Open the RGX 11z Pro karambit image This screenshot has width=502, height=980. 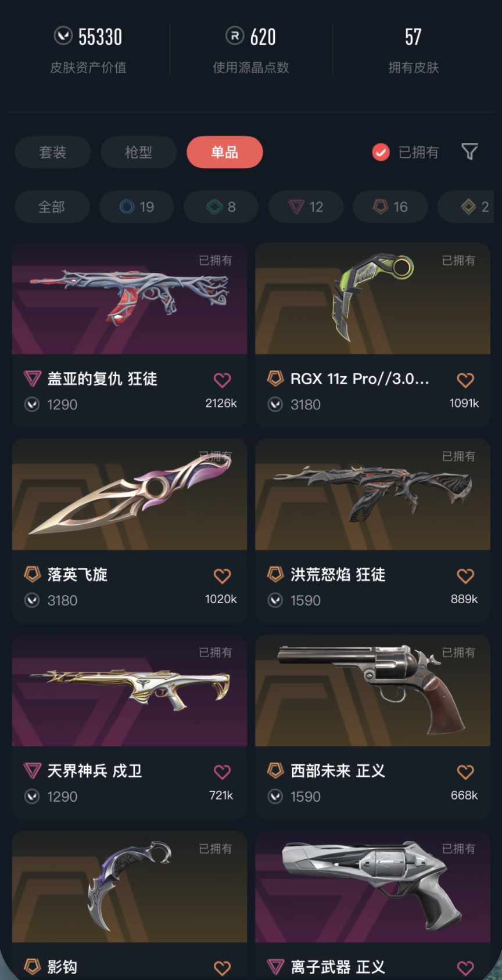[x=372, y=298]
